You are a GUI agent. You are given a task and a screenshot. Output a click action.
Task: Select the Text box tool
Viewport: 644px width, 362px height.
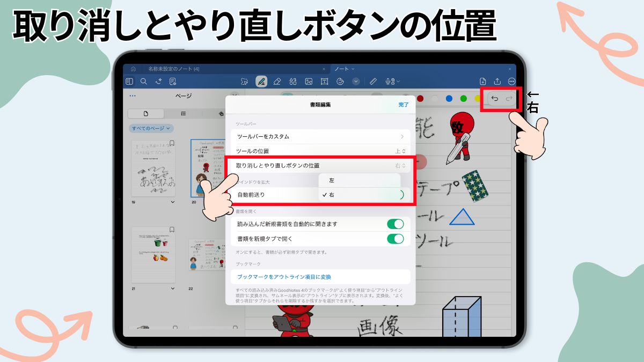point(324,82)
